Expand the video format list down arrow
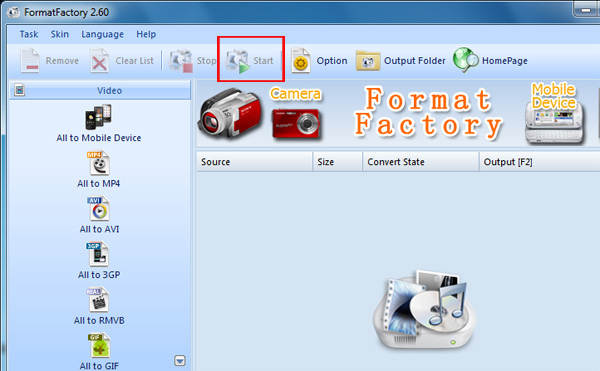Screen dimensions: 600x371 click(x=180, y=360)
